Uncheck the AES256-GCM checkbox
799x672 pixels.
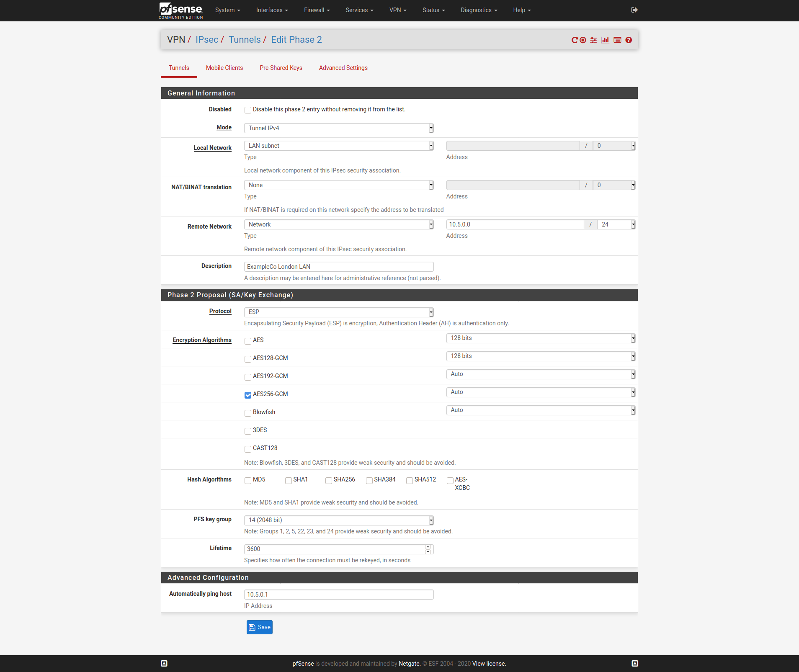pyautogui.click(x=248, y=395)
